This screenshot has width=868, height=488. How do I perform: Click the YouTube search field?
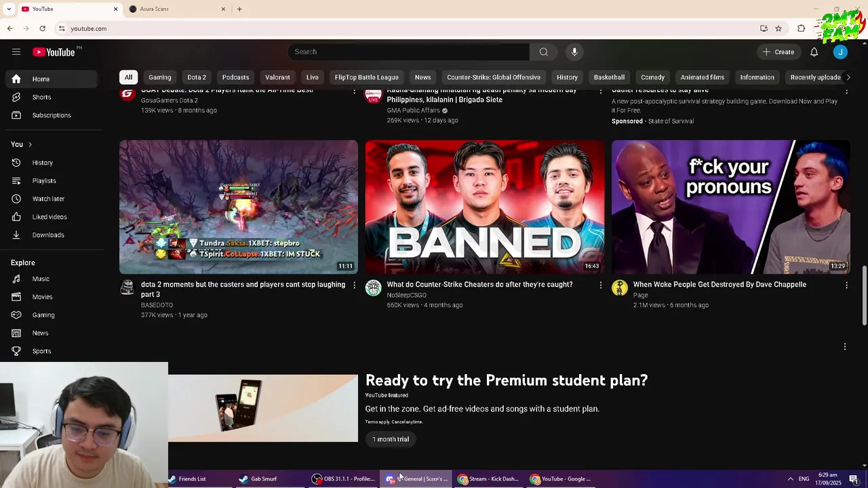point(409,52)
